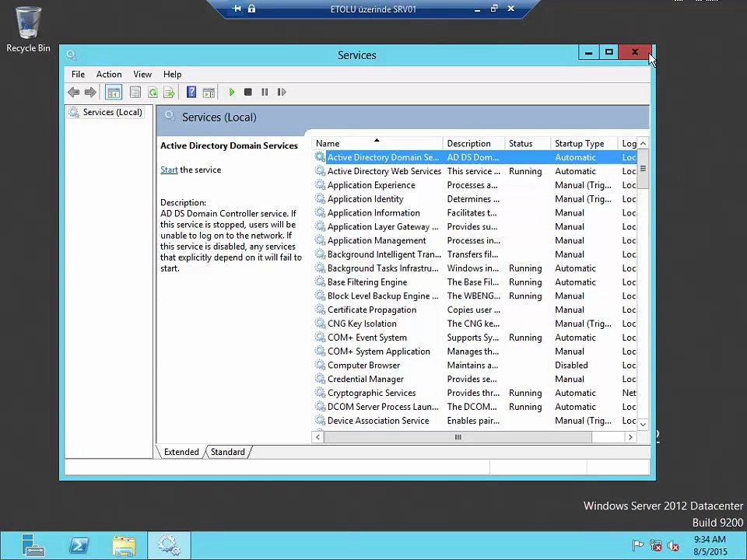Click the Restart Service toolbar icon
The height and width of the screenshot is (560, 747).
[x=282, y=92]
